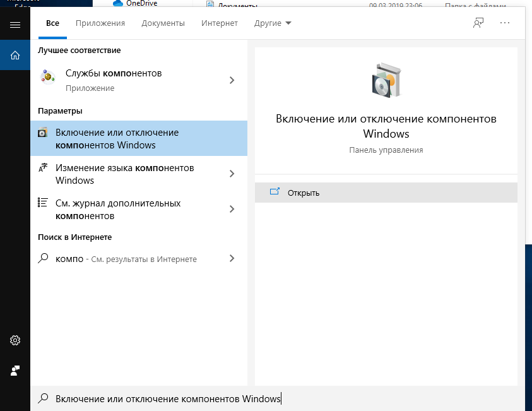
Task: Click the Component Services app icon
Action: tap(47, 76)
